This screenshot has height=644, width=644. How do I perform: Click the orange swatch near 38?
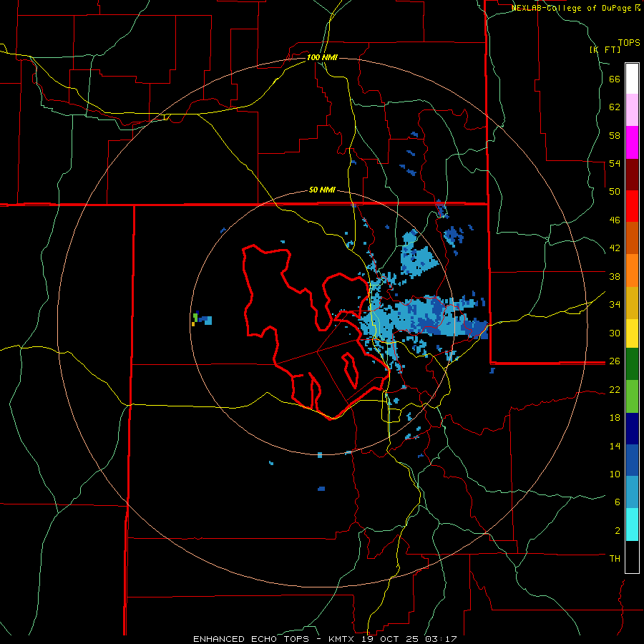coord(632,270)
